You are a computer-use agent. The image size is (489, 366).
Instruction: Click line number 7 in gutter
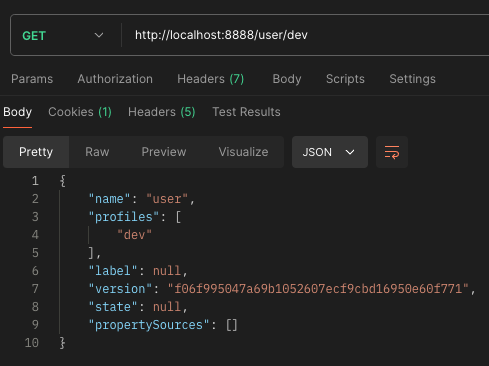(x=35, y=289)
